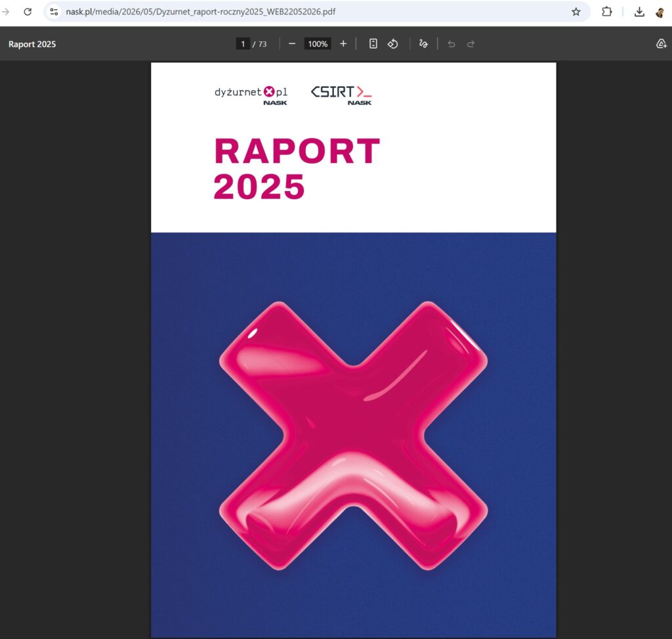Open site information icon in address bar
Image resolution: width=672 pixels, height=639 pixels.
[x=54, y=12]
